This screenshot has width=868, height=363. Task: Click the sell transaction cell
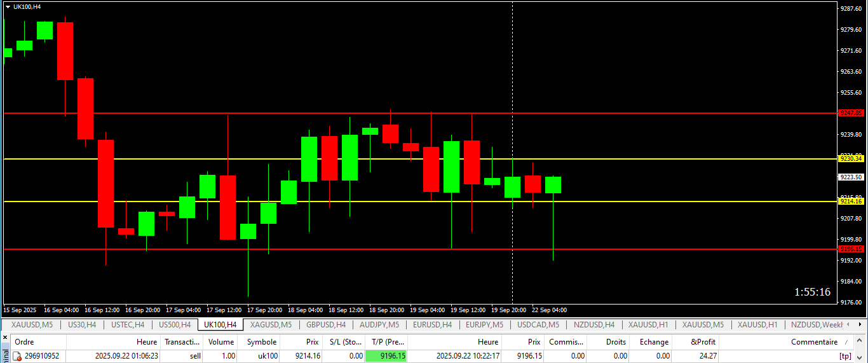(x=195, y=356)
